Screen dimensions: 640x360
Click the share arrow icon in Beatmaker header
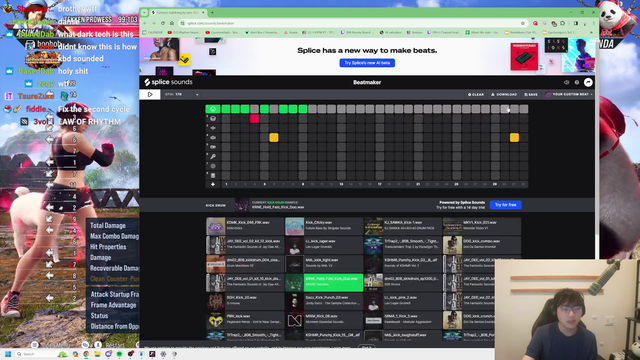[x=588, y=82]
